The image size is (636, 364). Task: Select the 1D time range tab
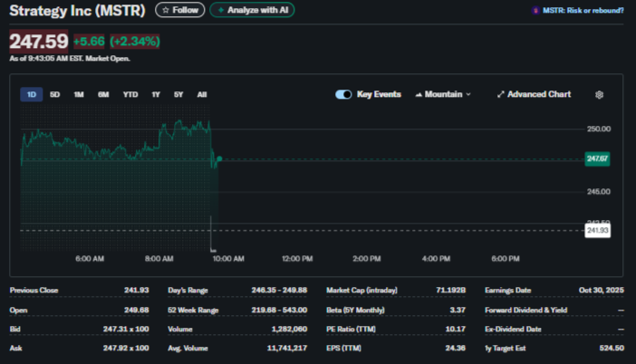pos(32,94)
